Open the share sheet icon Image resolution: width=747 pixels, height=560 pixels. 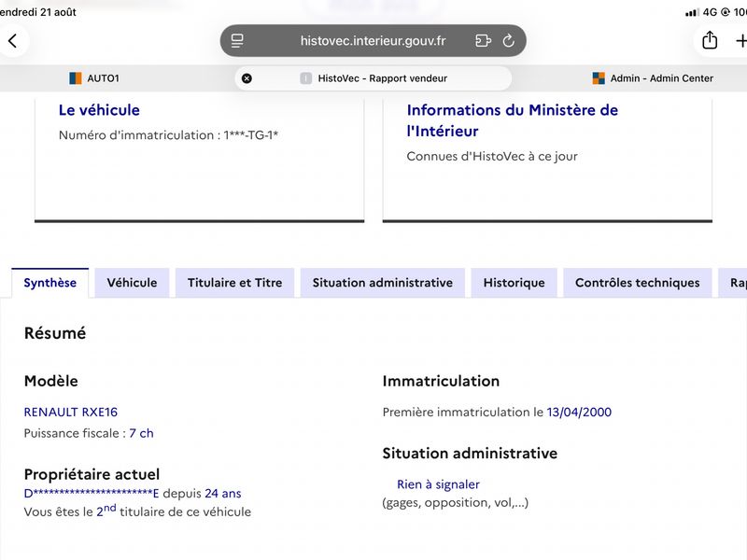coord(710,40)
